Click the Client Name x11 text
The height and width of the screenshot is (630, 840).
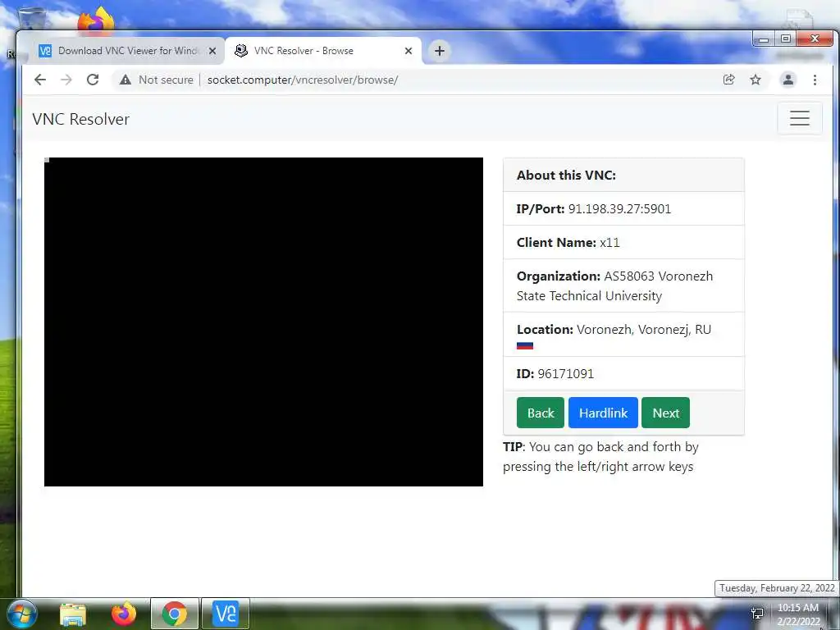point(568,243)
